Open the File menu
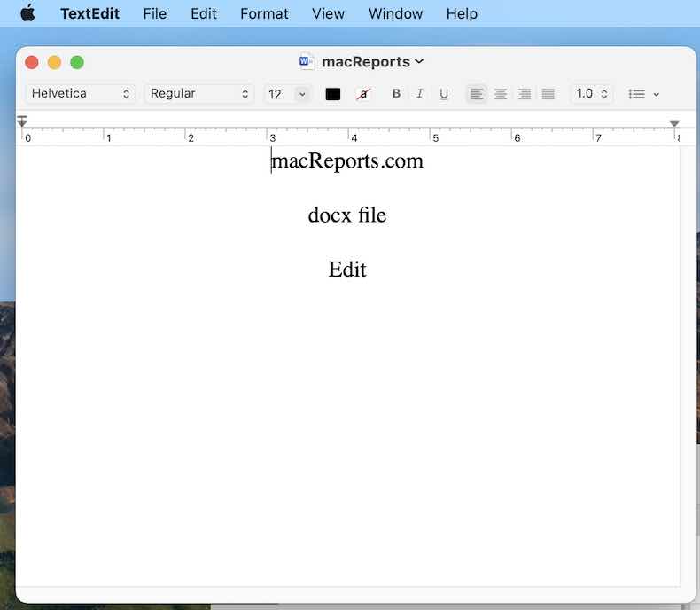Screen dimensions: 700x610 (155, 13)
